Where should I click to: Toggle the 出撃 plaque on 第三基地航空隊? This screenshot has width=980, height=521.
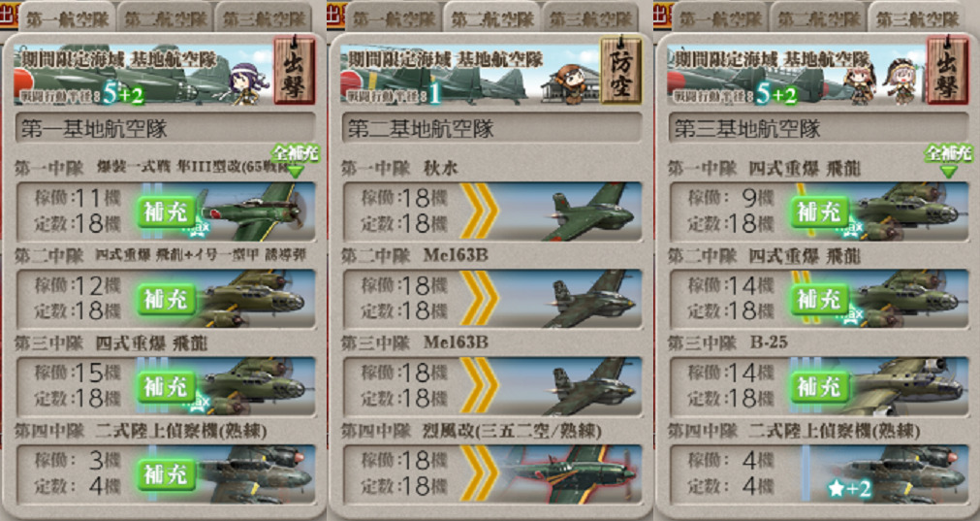(x=947, y=71)
